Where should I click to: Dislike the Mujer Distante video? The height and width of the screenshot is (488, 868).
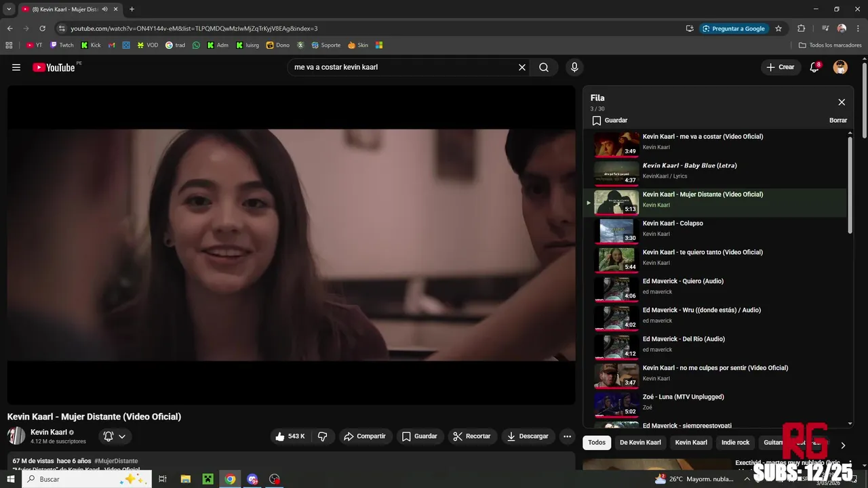point(323,436)
